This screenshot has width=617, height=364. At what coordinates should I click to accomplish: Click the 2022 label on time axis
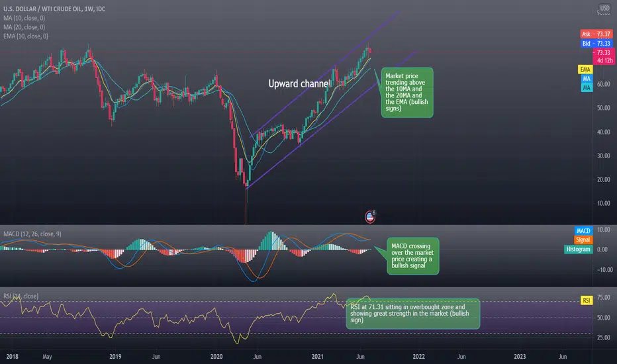click(418, 357)
